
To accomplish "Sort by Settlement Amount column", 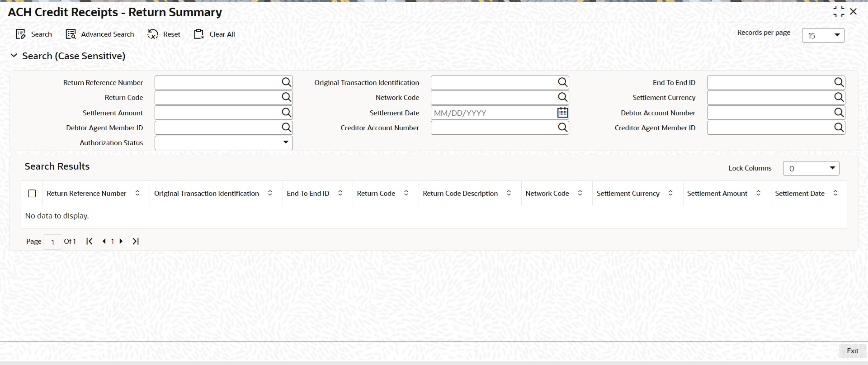I will 758,193.
